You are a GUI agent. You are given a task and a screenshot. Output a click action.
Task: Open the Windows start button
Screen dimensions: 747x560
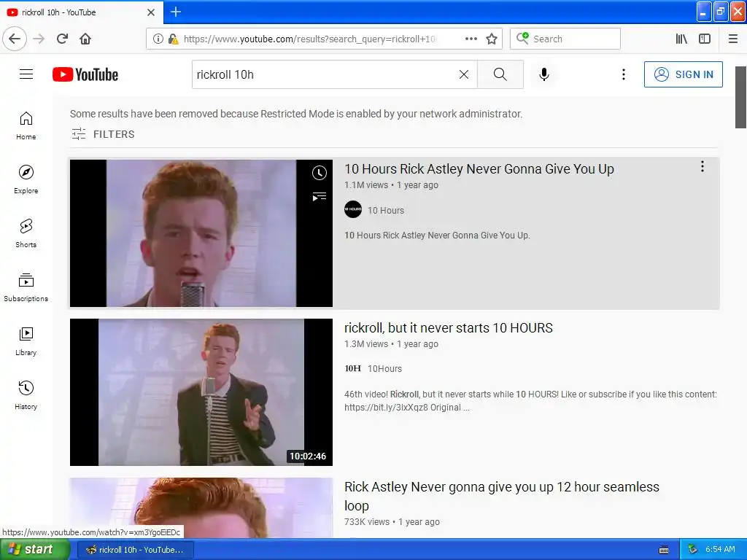click(34, 550)
